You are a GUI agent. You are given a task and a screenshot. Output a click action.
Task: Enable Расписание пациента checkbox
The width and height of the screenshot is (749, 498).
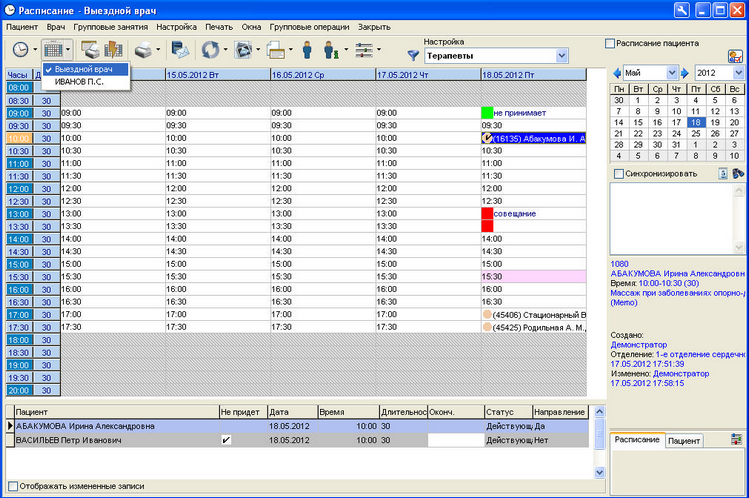[610, 43]
